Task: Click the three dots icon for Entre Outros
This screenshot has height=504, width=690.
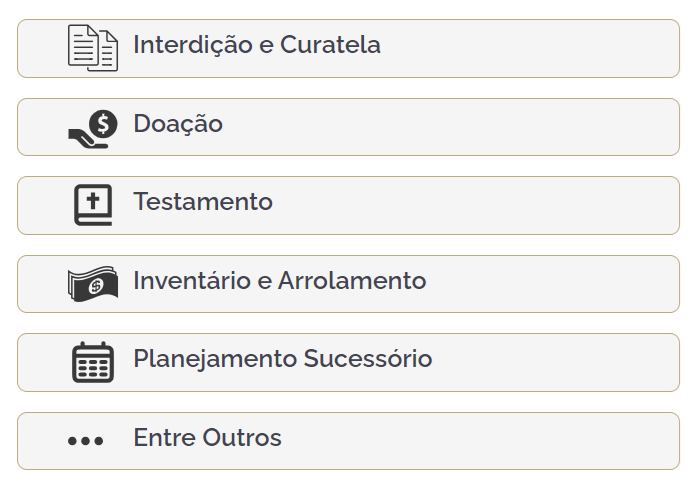Action: click(x=85, y=440)
